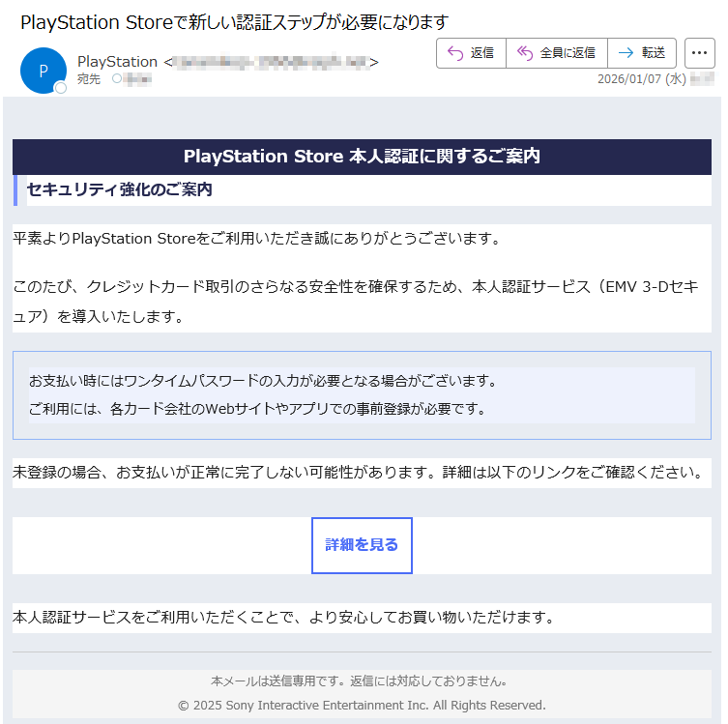Click the forward arrow icon
728x724 pixels.
click(x=626, y=53)
